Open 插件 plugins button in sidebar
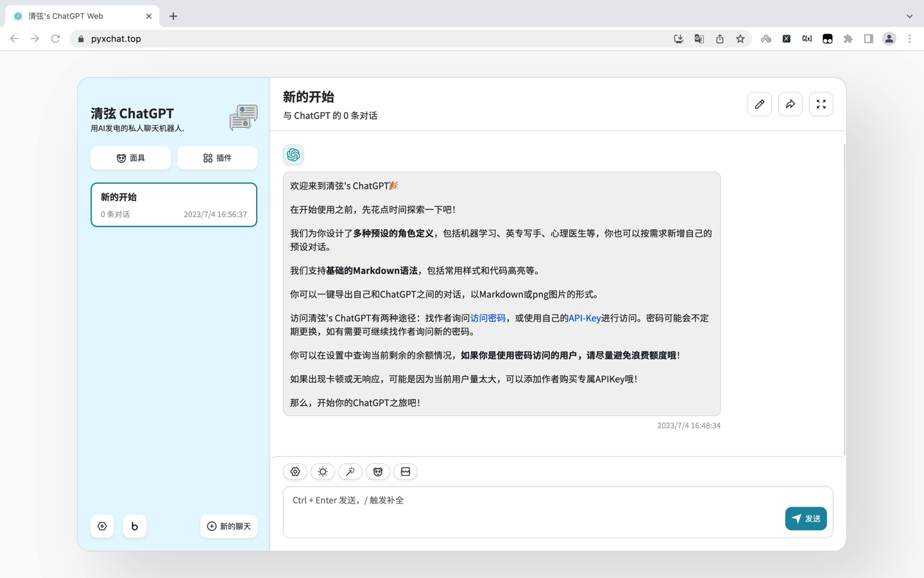 [218, 158]
